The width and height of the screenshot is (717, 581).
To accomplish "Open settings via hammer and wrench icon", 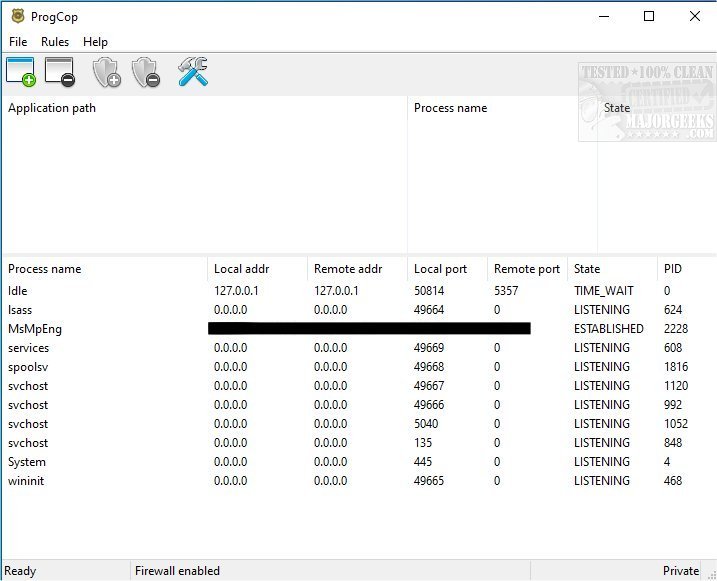I will 192,72.
